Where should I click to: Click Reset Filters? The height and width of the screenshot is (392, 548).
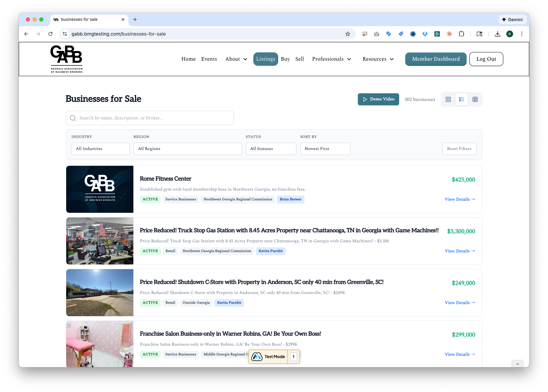459,149
